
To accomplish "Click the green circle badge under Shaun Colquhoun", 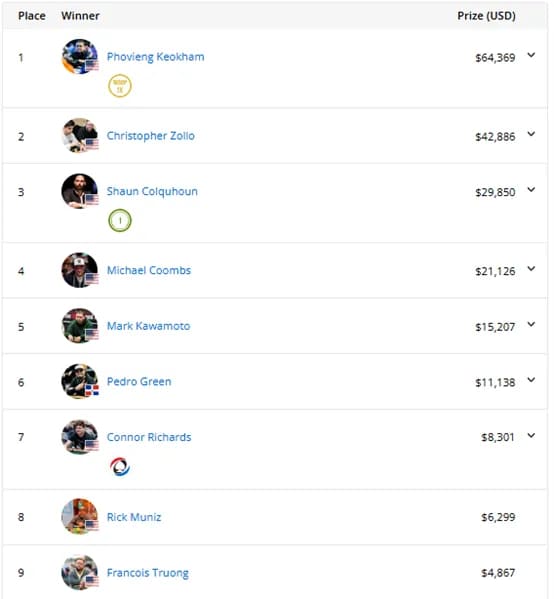I will click(120, 220).
